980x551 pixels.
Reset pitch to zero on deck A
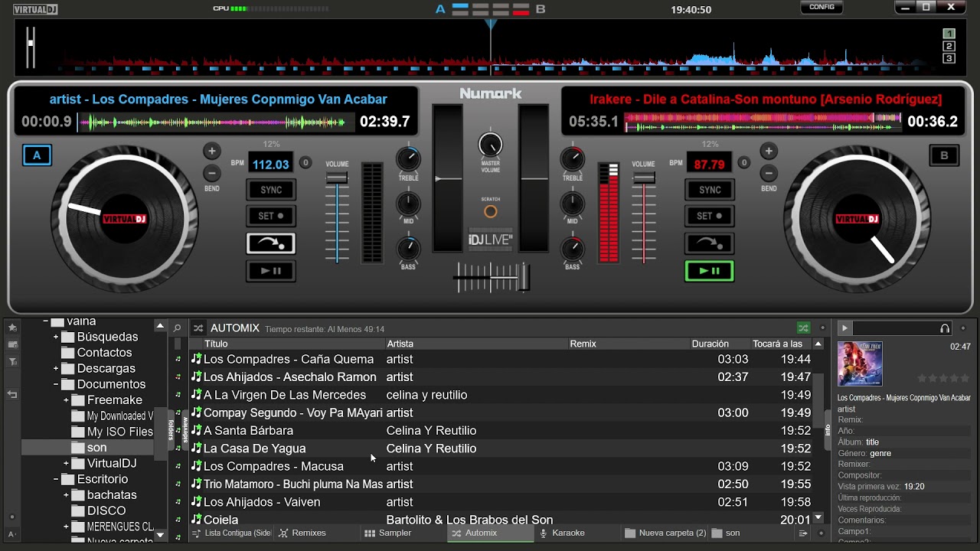(305, 162)
